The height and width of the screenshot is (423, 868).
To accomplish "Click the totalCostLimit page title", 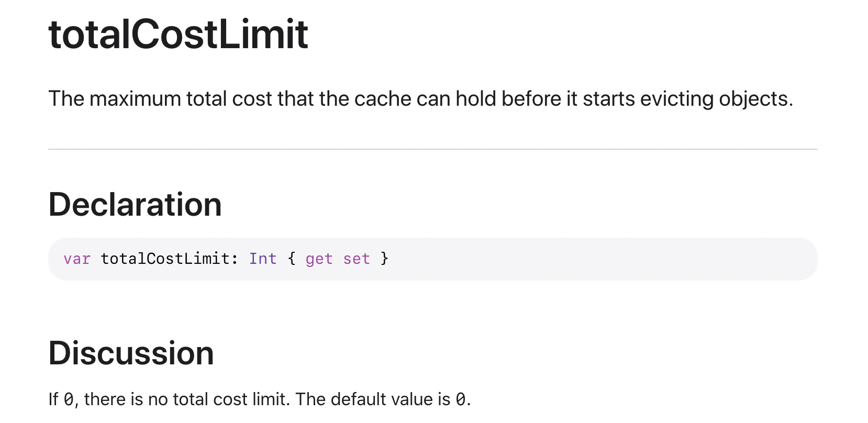I will pyautogui.click(x=178, y=35).
